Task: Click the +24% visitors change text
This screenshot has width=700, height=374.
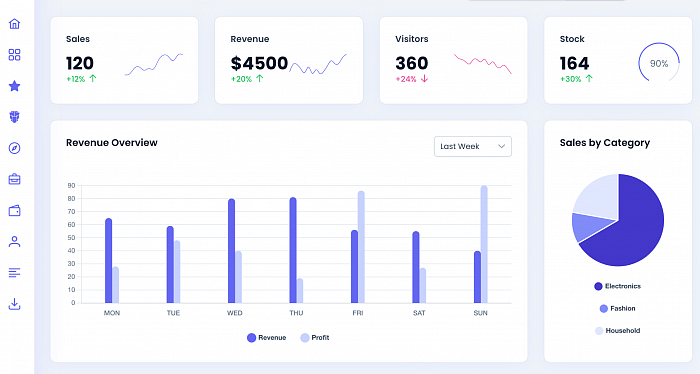Action: coord(406,79)
